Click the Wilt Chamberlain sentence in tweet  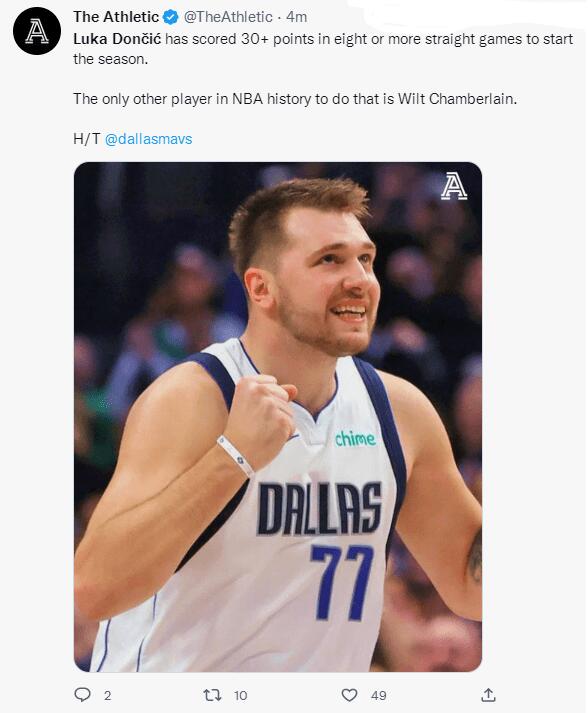pos(295,99)
